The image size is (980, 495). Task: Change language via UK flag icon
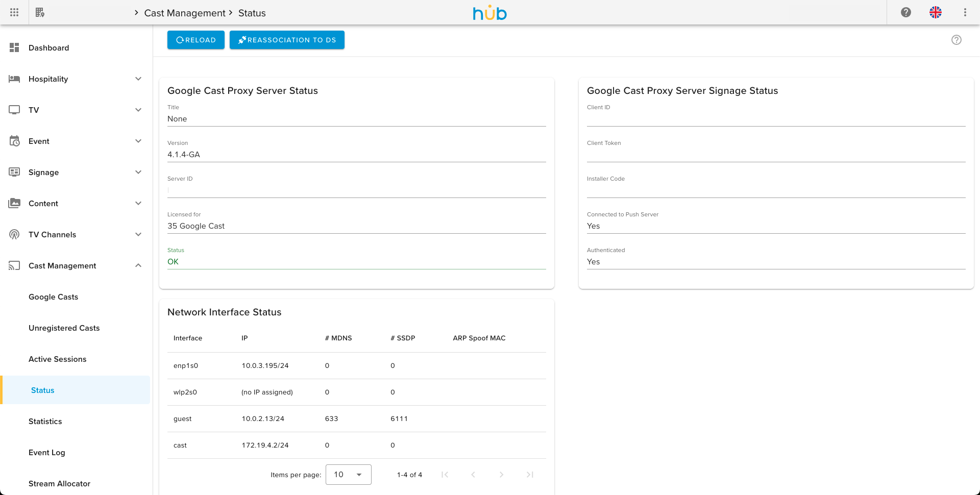pyautogui.click(x=935, y=12)
